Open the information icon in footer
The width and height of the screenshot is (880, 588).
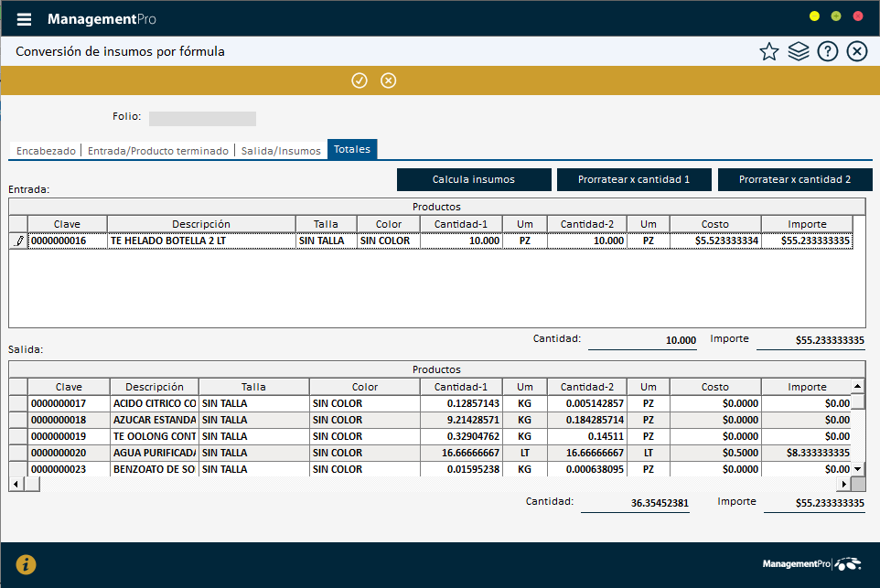click(x=26, y=564)
